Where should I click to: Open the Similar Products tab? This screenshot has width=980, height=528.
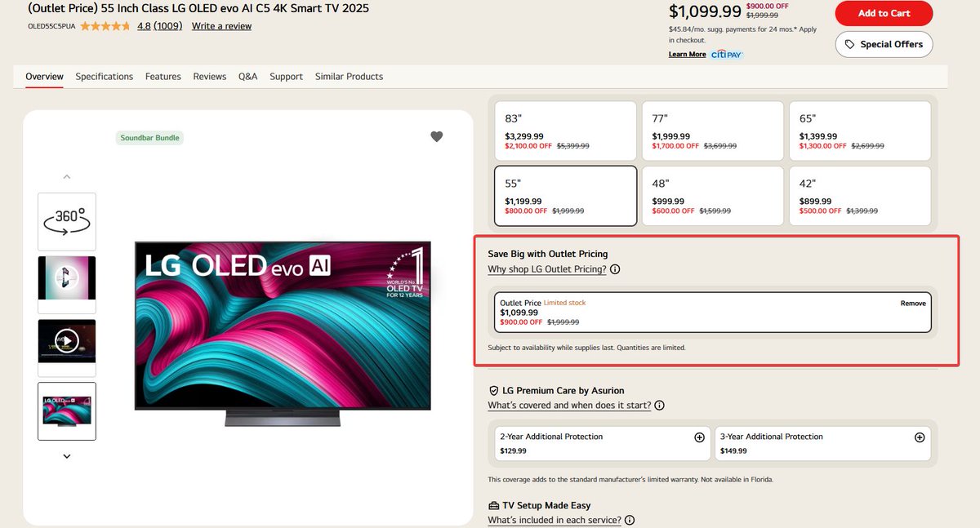(x=350, y=77)
